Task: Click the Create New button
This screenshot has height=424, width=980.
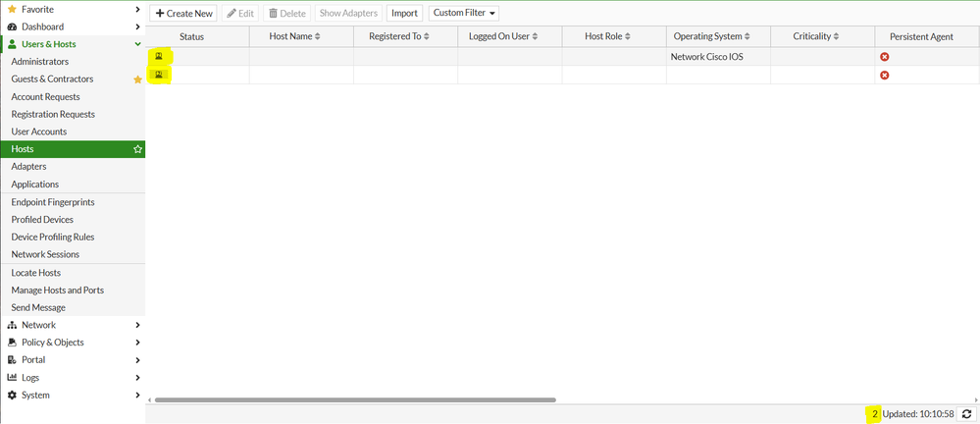Action: tap(183, 13)
